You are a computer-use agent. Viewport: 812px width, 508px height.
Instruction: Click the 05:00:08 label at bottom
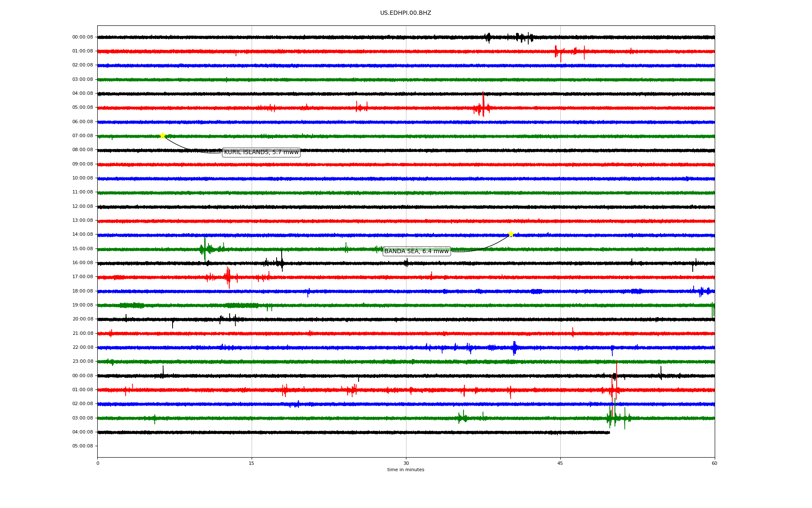tap(82, 446)
